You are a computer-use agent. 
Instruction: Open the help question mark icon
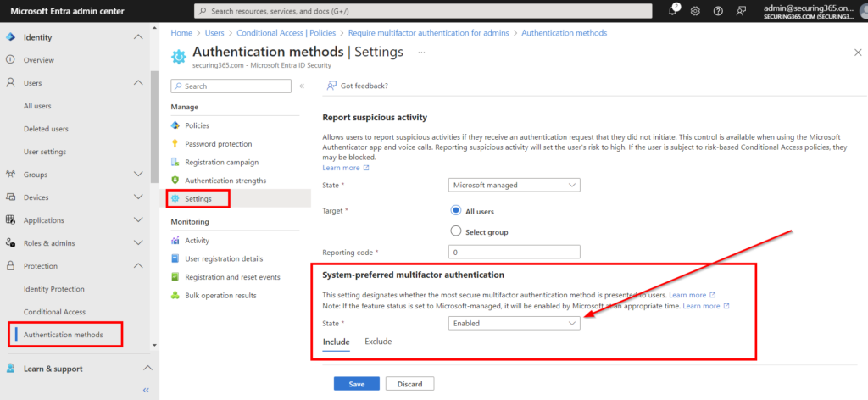718,11
